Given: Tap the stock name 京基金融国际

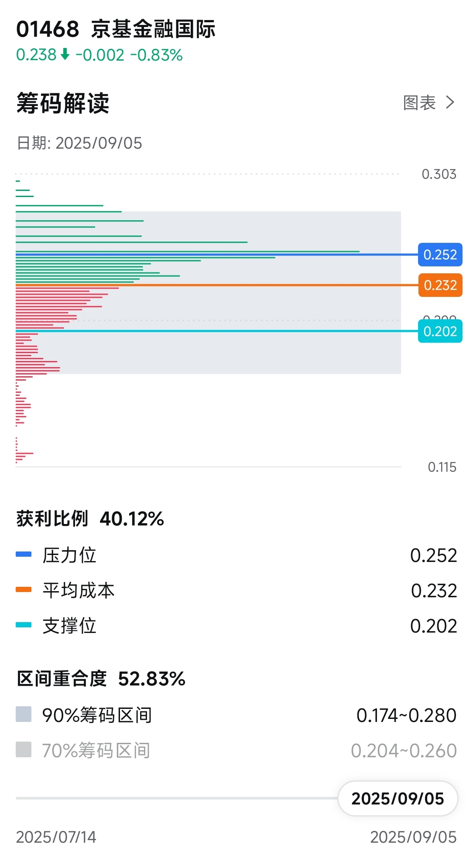Looking at the screenshot, I should [153, 29].
